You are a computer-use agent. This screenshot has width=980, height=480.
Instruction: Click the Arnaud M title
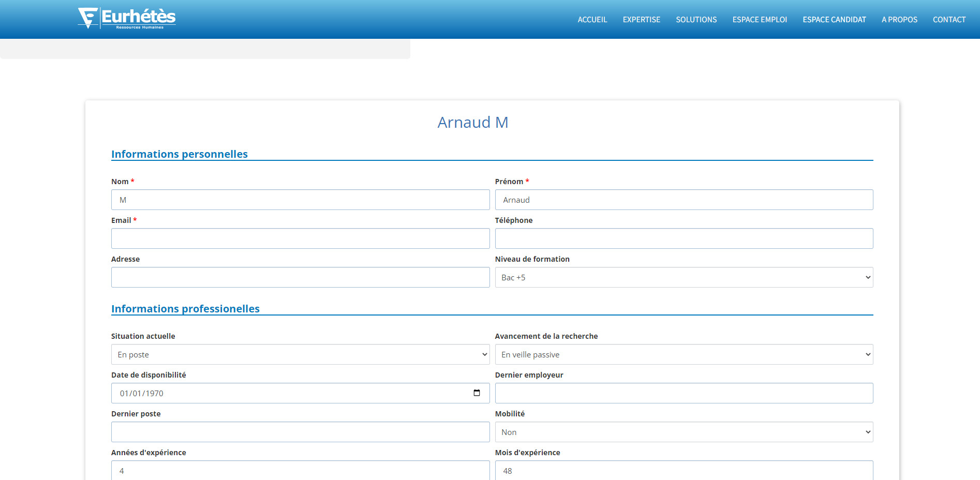point(473,123)
